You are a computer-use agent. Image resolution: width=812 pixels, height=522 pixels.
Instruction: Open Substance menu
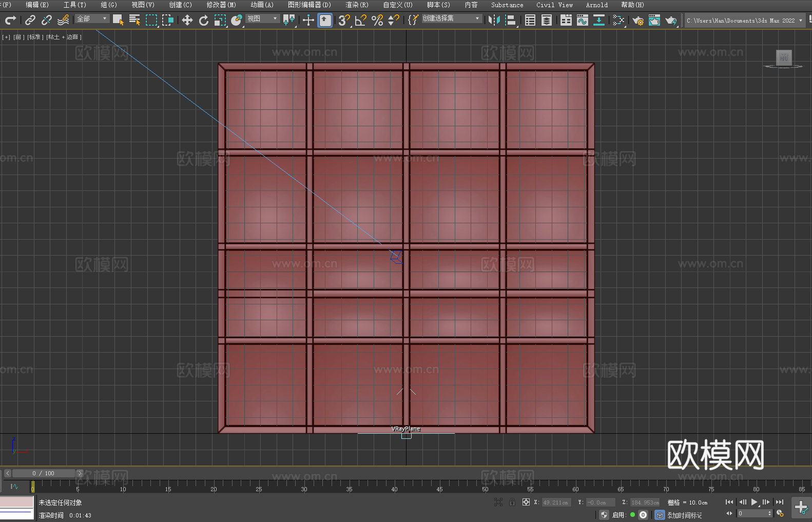(x=507, y=5)
